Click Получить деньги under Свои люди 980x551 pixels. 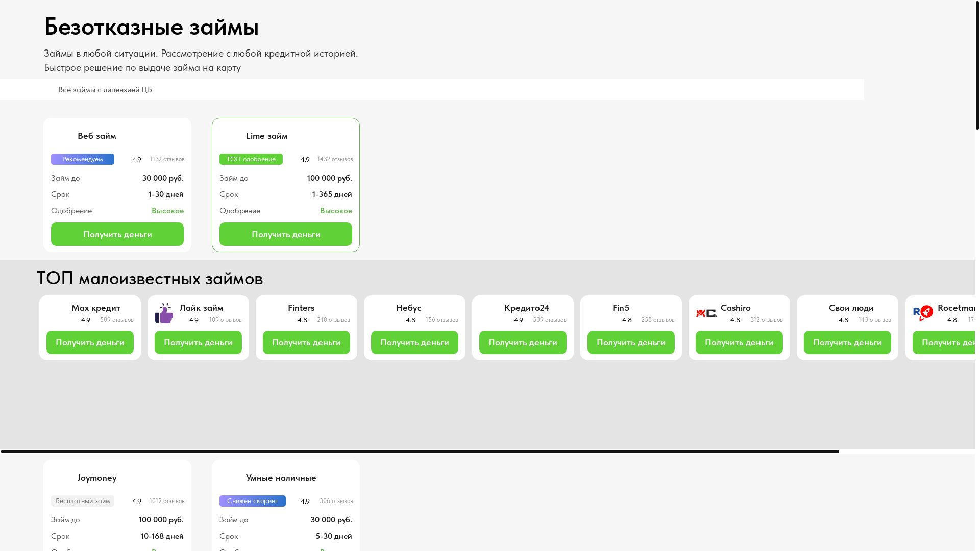(x=847, y=342)
